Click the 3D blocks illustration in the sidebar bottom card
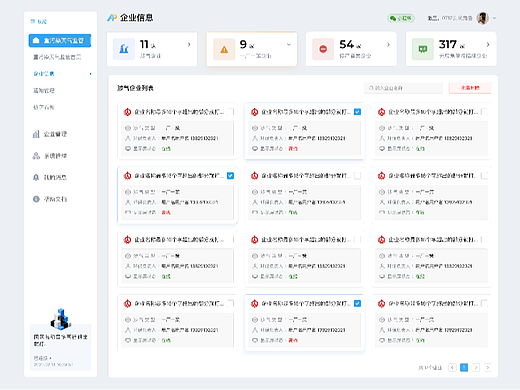Viewport: 520px width, 390px height. tap(61, 319)
